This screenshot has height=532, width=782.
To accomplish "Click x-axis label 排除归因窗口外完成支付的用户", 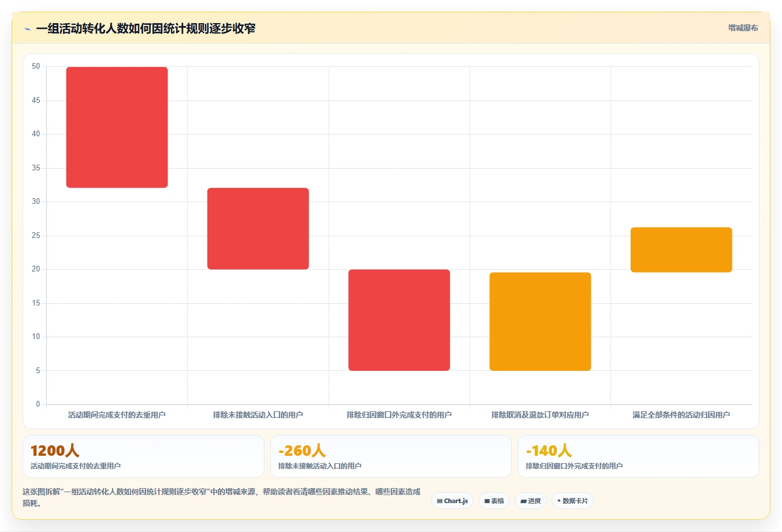I will [x=399, y=415].
